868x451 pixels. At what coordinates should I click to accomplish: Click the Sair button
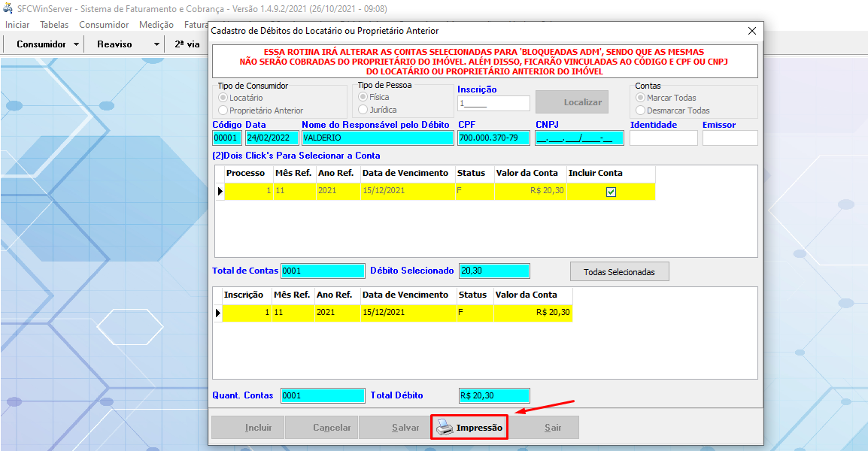click(552, 428)
